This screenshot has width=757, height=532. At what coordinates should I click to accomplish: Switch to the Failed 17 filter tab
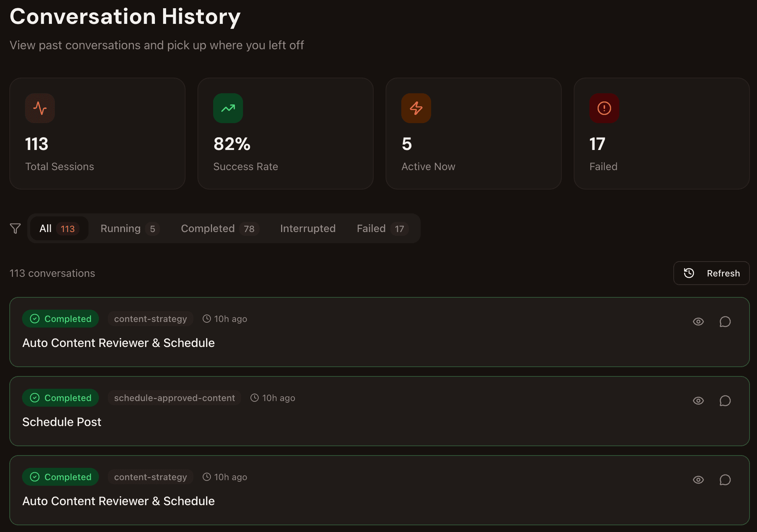point(383,228)
